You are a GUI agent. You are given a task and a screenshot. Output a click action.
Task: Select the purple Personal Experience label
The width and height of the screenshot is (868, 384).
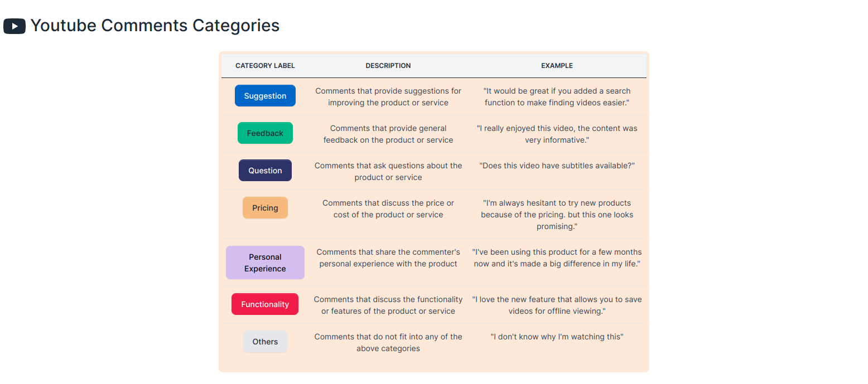pyautogui.click(x=265, y=263)
